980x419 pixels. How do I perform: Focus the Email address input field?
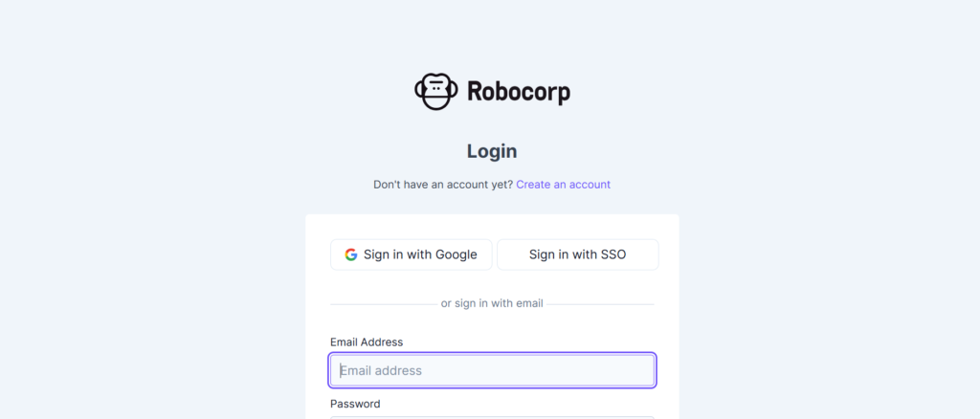[492, 370]
